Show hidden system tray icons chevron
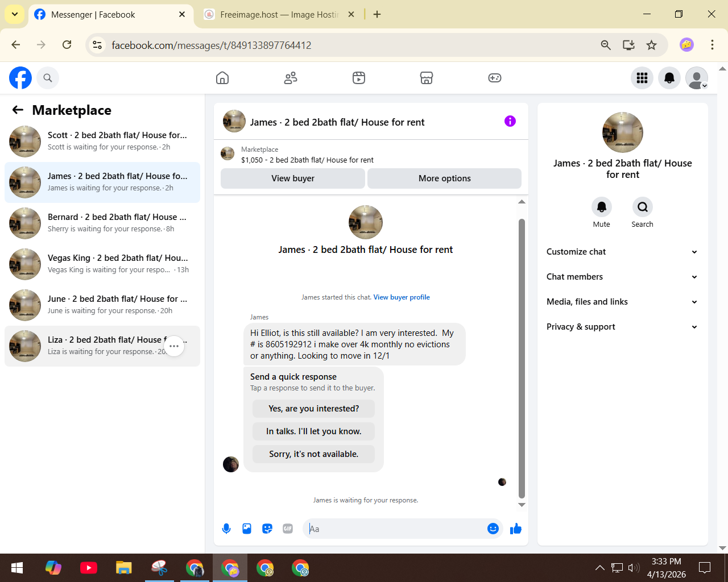 tap(599, 567)
